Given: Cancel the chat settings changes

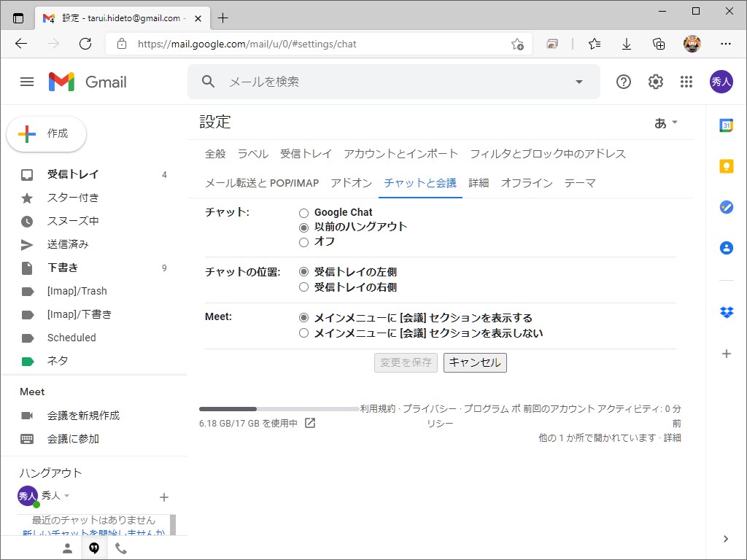Looking at the screenshot, I should click(475, 362).
